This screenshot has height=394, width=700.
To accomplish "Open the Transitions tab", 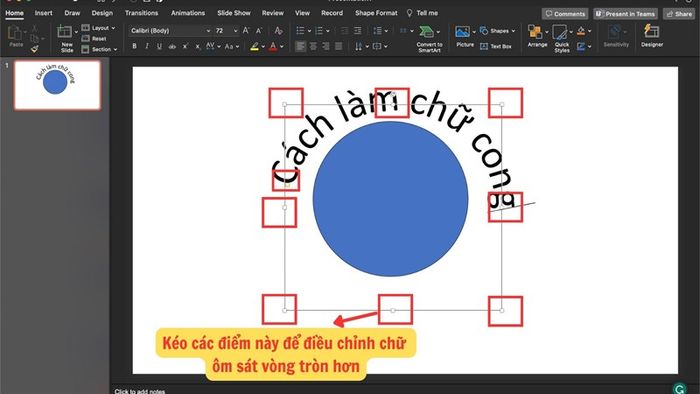I will tap(141, 13).
